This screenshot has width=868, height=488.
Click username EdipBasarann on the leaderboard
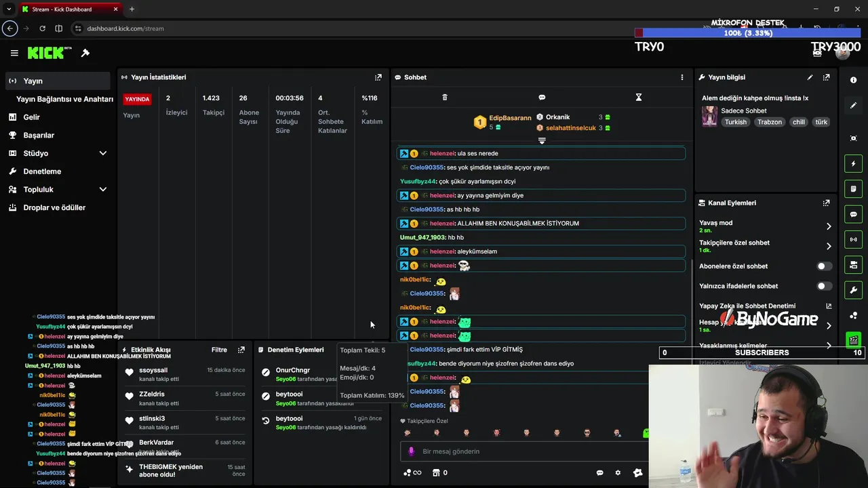[x=510, y=118]
